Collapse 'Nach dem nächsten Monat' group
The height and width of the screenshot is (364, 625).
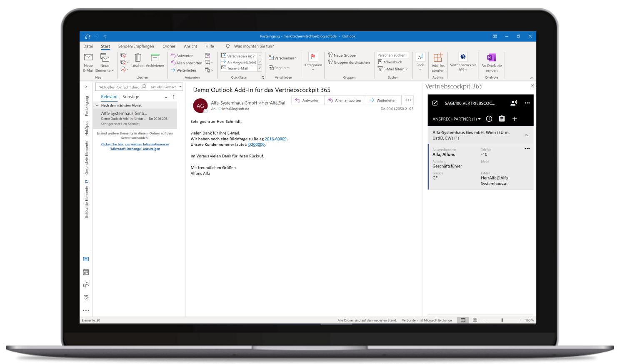click(97, 105)
